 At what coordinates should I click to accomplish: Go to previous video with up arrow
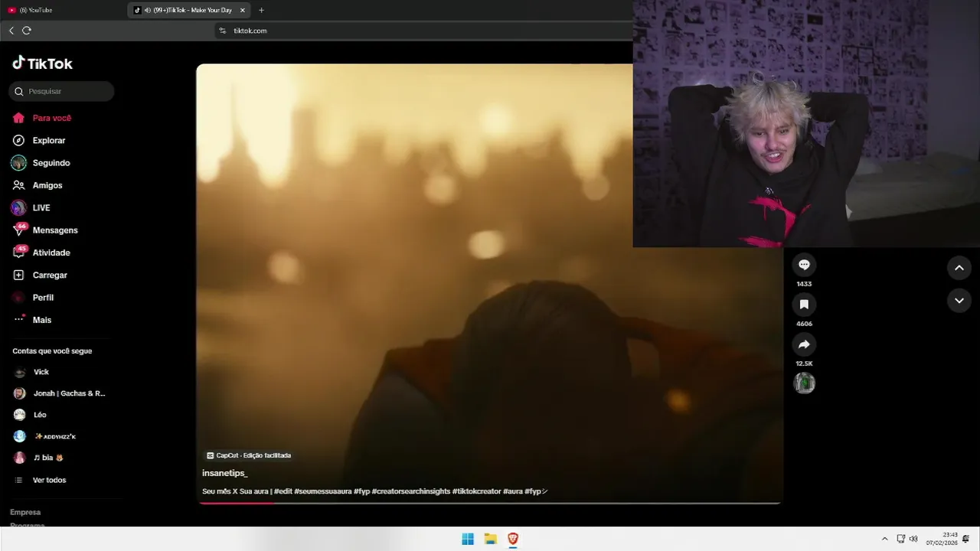pos(959,268)
